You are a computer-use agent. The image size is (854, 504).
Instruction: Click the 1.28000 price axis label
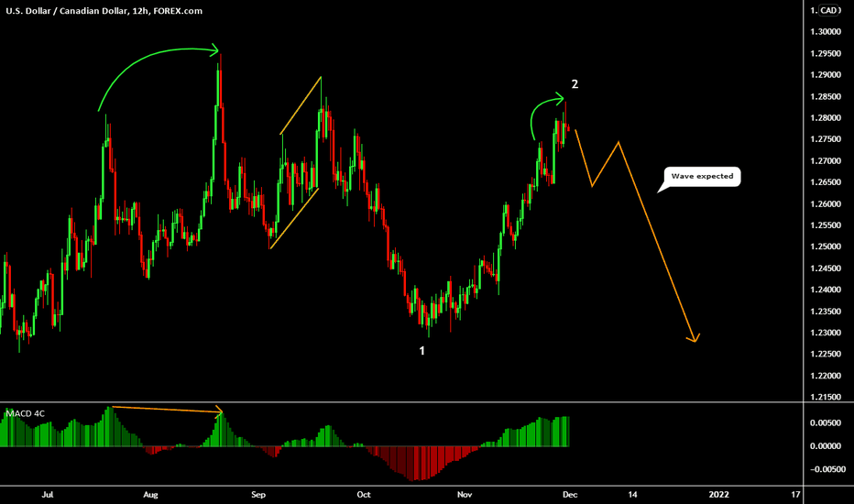(x=826, y=117)
